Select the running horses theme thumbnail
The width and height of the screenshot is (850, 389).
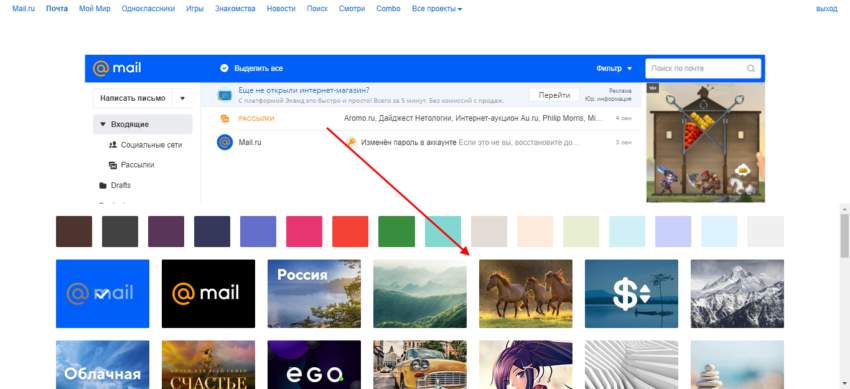pyautogui.click(x=525, y=294)
